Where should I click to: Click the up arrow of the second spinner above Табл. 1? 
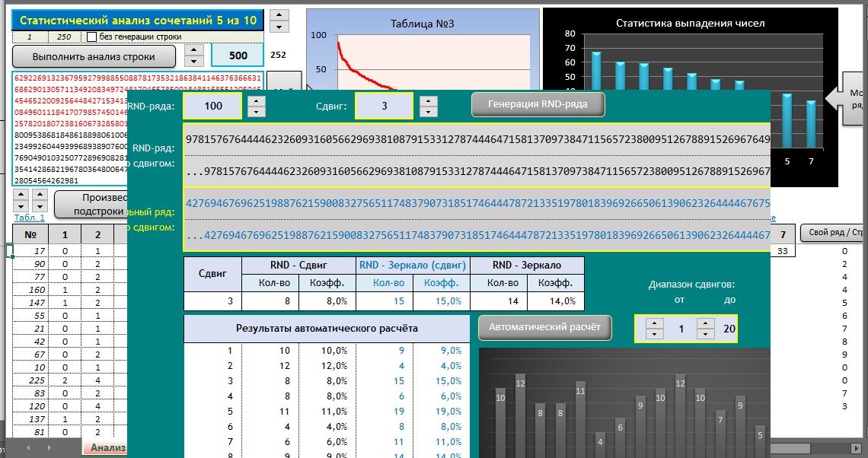click(x=40, y=195)
